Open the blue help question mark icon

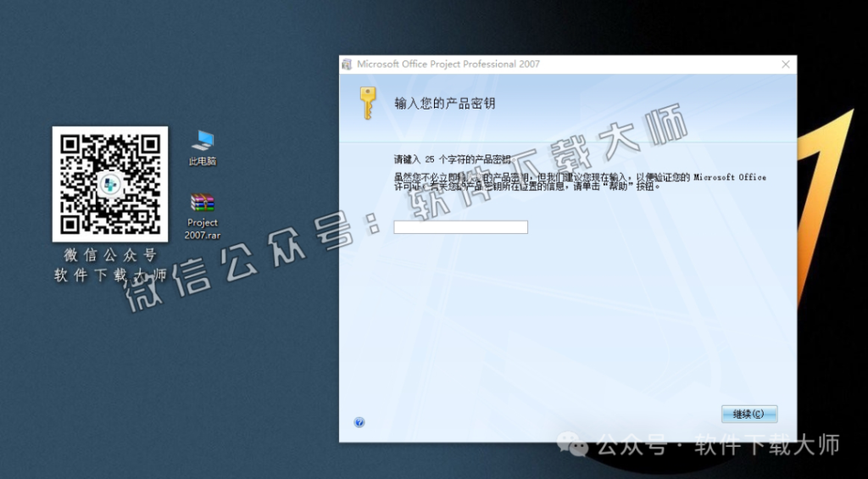(359, 422)
